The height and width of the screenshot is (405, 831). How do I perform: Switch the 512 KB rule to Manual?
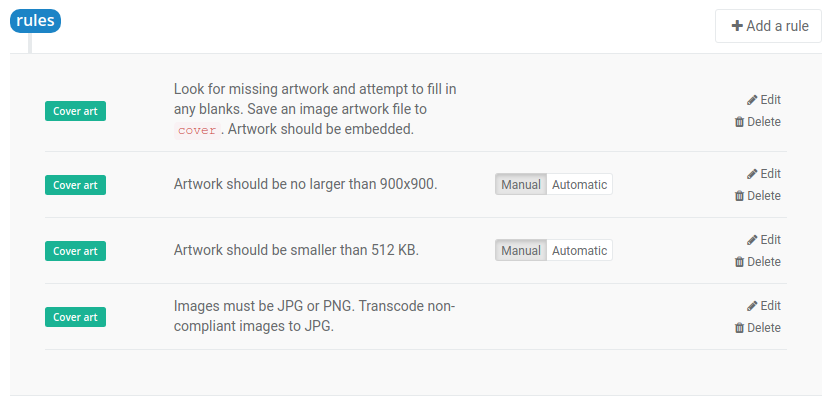(521, 250)
